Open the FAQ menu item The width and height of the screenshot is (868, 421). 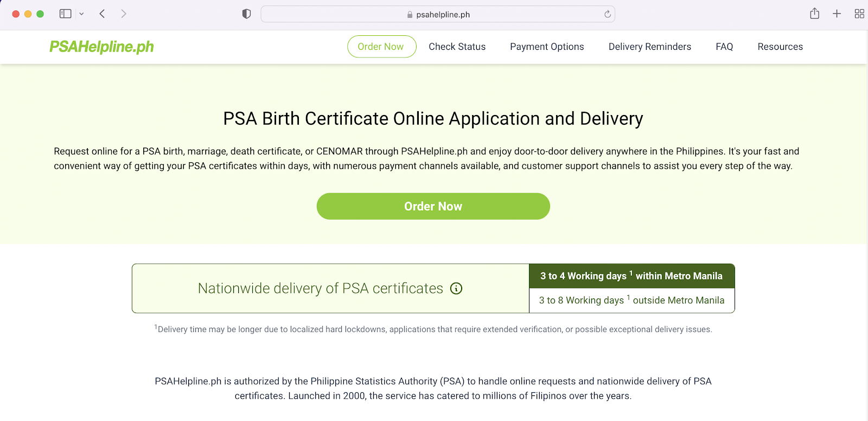click(x=724, y=47)
